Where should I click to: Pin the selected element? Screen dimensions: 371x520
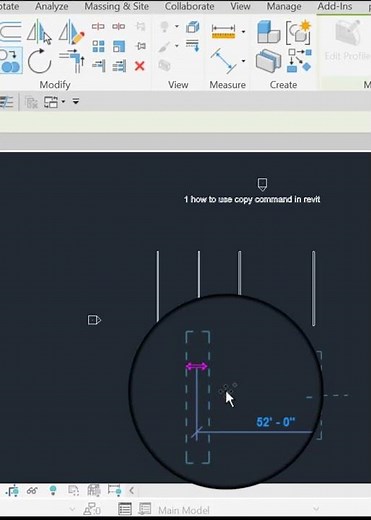coord(141,46)
